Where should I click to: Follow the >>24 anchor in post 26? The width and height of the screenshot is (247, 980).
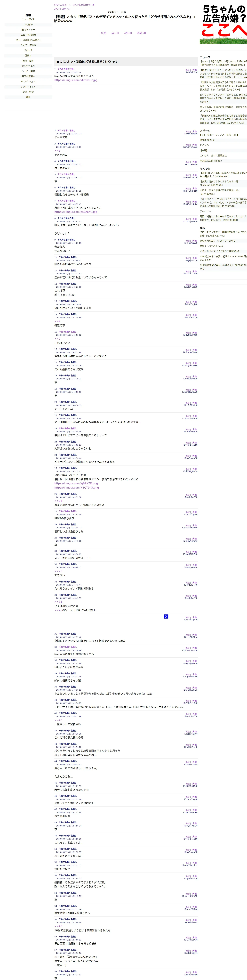pos(58,501)
